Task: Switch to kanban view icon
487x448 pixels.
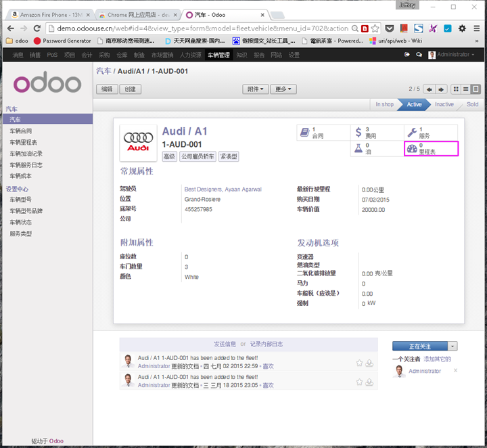Action: click(456, 89)
